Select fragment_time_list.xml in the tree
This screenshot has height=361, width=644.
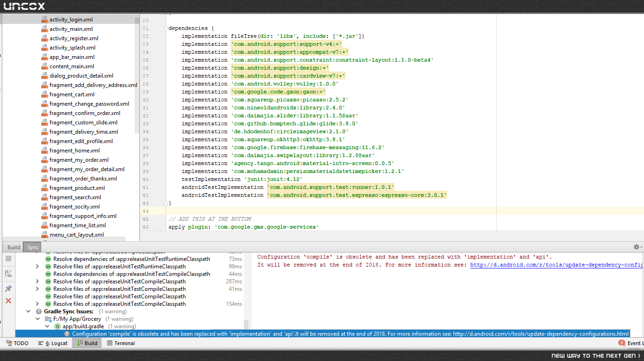[x=78, y=225]
